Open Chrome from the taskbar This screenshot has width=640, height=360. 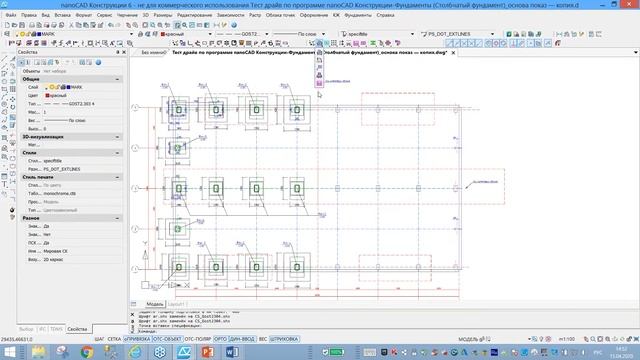pos(87,352)
